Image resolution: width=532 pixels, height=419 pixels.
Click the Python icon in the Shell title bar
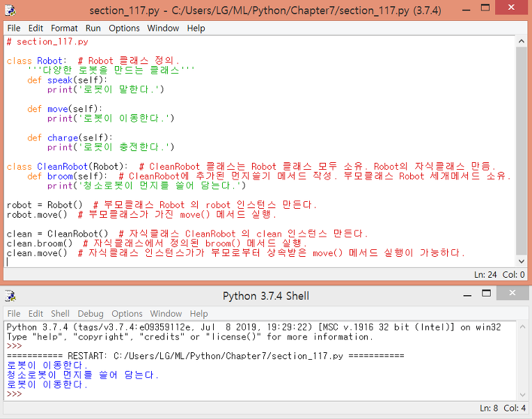[x=10, y=296]
